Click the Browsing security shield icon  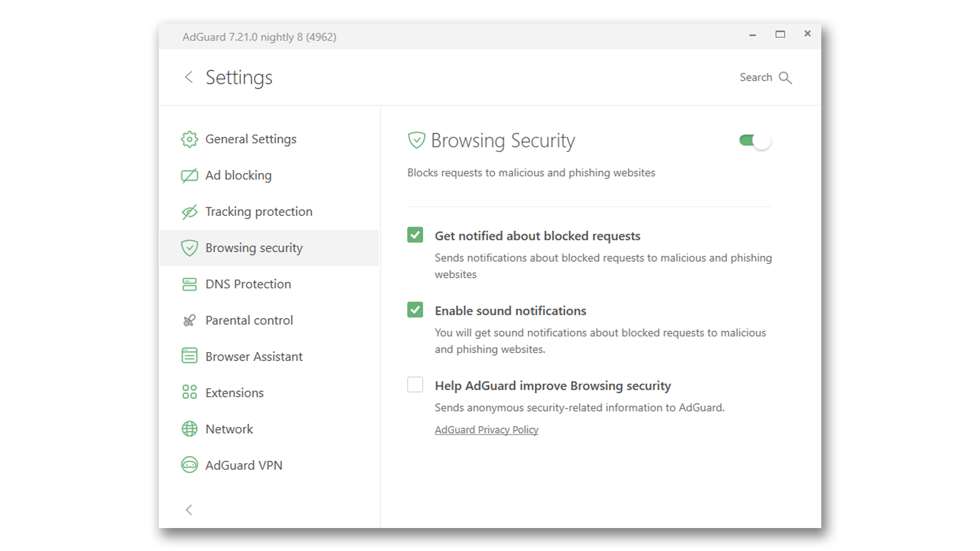[189, 247]
